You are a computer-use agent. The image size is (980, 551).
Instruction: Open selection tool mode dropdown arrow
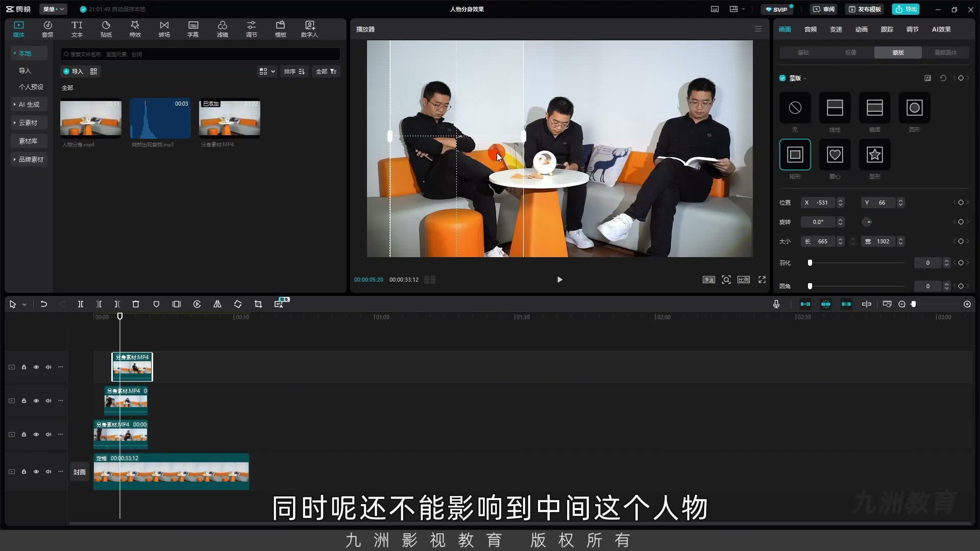pos(24,305)
